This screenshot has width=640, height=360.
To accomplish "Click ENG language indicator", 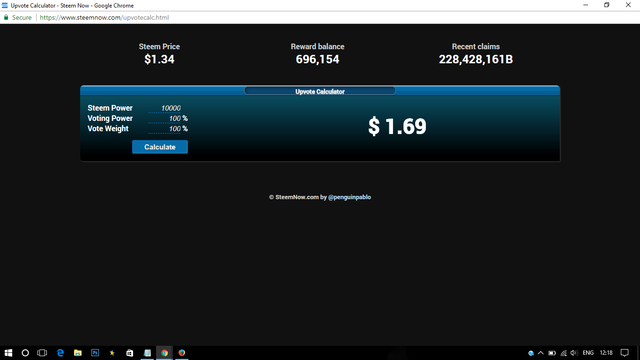I will [588, 353].
